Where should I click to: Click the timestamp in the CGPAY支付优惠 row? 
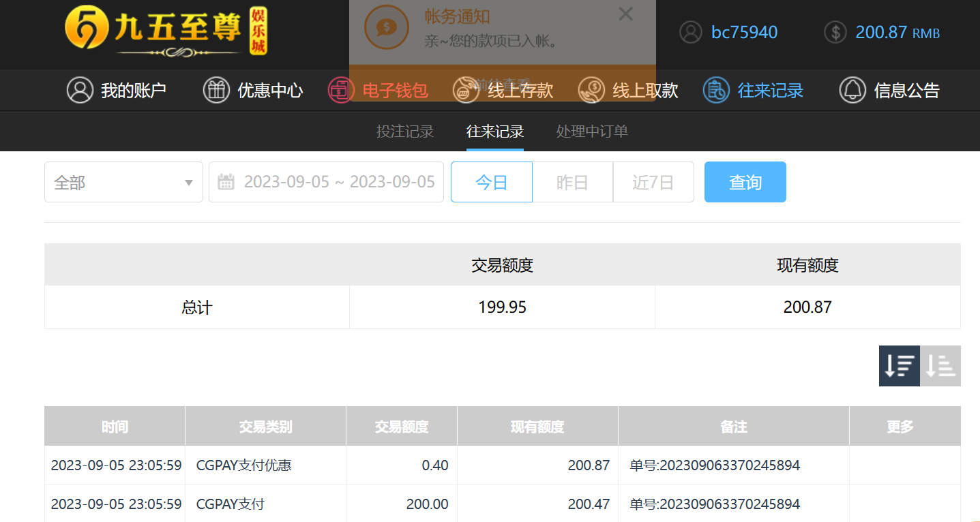click(116, 465)
